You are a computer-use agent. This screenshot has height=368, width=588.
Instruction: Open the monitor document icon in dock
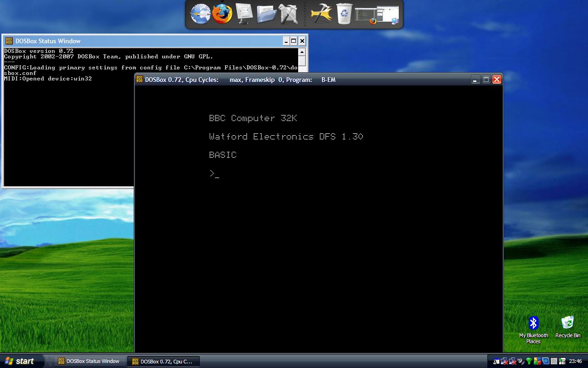(244, 14)
